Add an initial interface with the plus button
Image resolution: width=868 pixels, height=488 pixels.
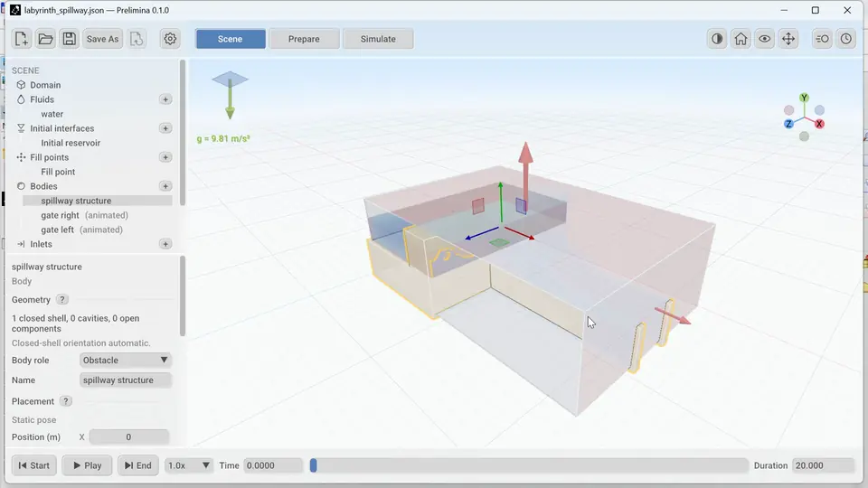[165, 127]
